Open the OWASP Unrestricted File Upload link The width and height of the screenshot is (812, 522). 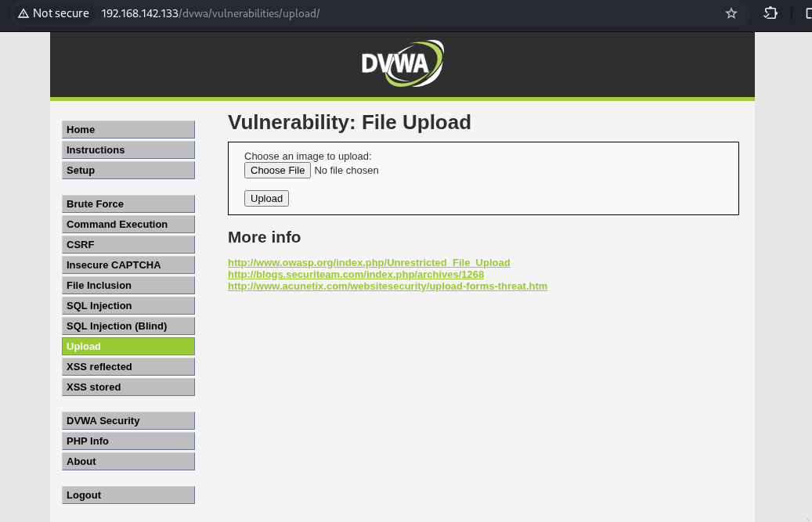369,263
